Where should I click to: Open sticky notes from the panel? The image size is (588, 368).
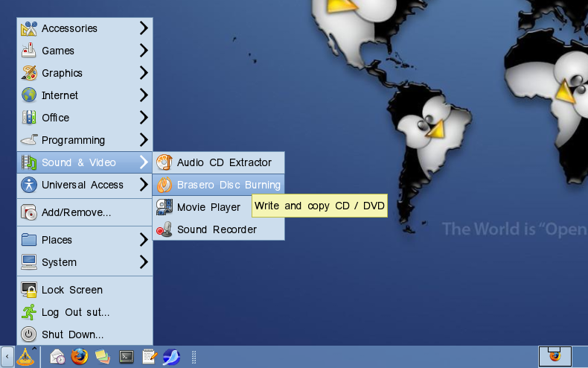coord(103,357)
